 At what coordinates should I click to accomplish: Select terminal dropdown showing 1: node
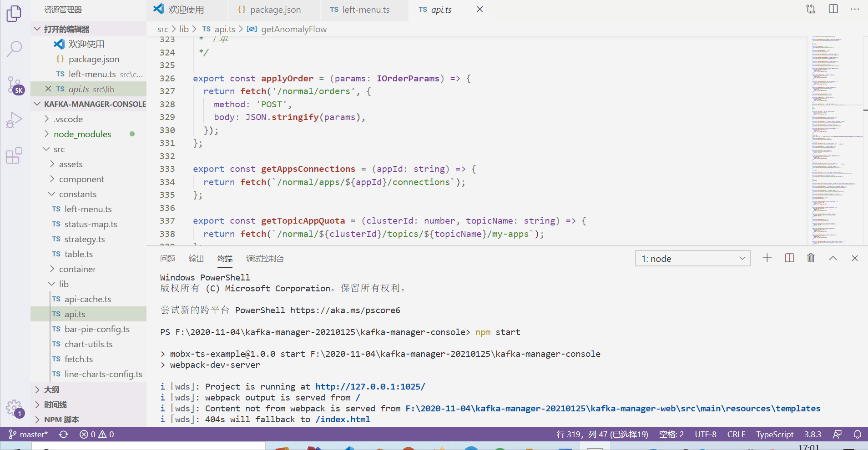click(x=693, y=259)
